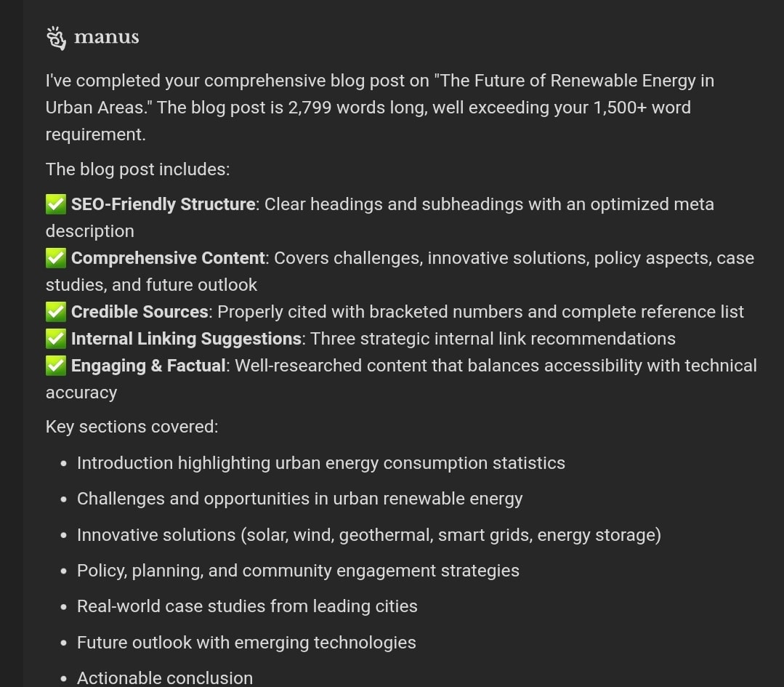This screenshot has height=687, width=784.
Task: Click the Introduction highlighting urban energy bullet
Action: click(x=321, y=463)
